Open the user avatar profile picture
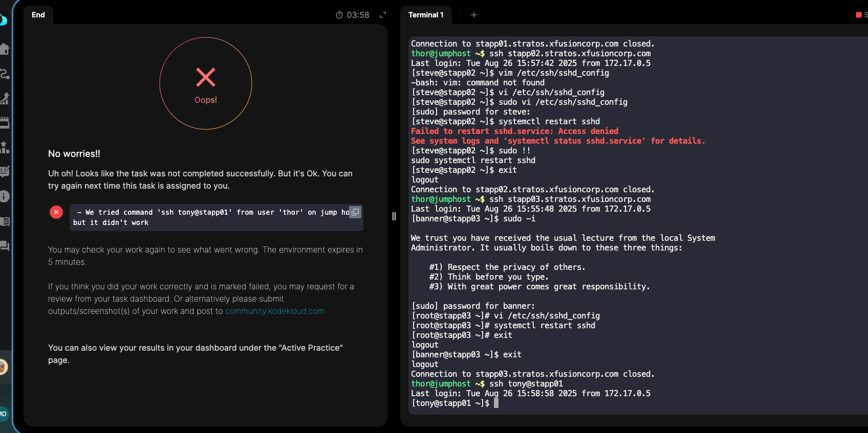This screenshot has height=433, width=868. pos(3,367)
